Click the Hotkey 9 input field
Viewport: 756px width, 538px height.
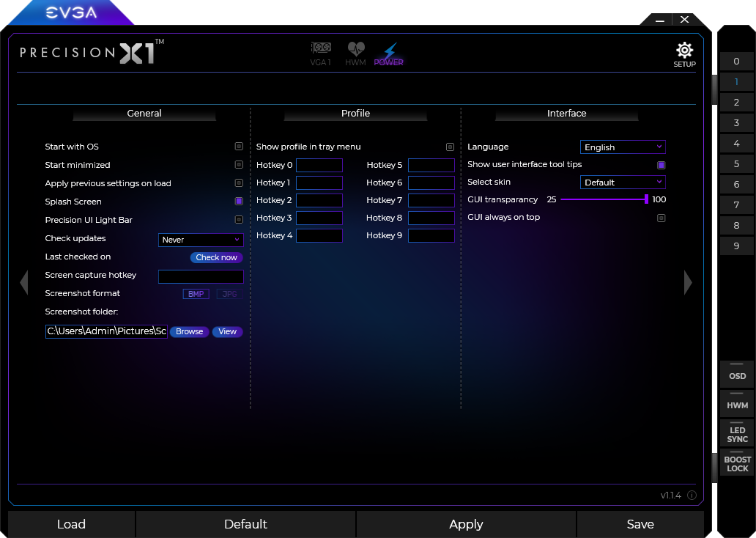[431, 235]
